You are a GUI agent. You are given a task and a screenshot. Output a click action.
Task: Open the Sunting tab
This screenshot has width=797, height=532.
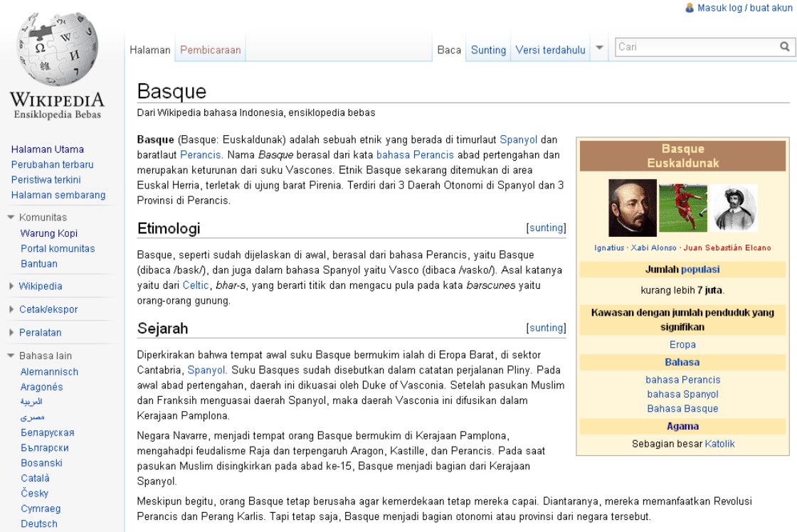pyautogui.click(x=488, y=50)
